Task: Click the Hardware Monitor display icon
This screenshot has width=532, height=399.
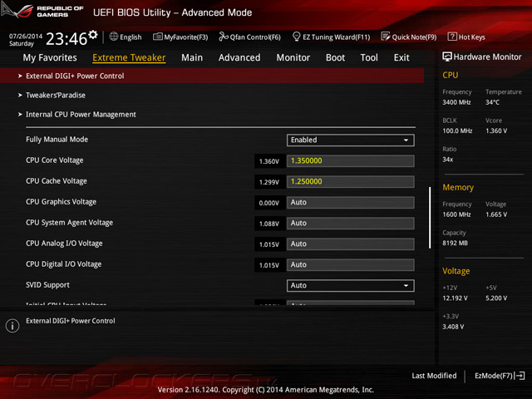Action: pos(447,57)
